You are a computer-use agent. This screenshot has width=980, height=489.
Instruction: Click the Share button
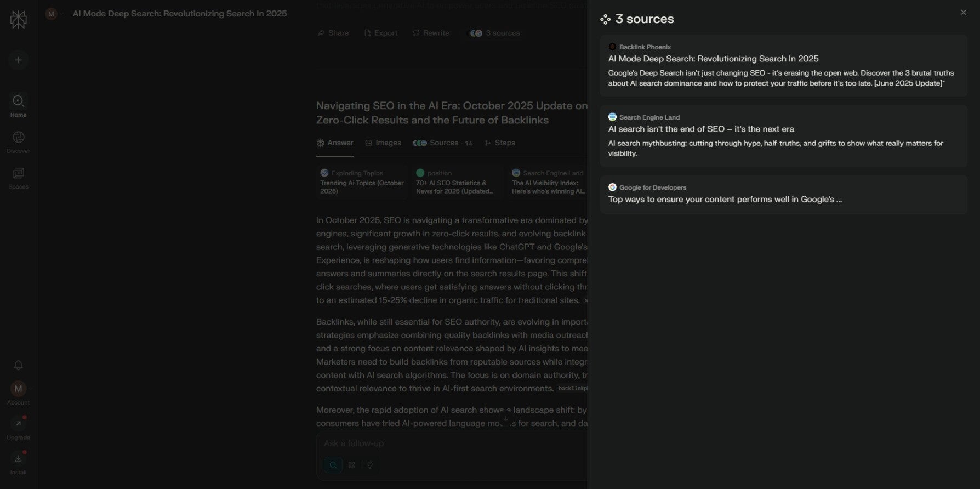click(x=333, y=33)
